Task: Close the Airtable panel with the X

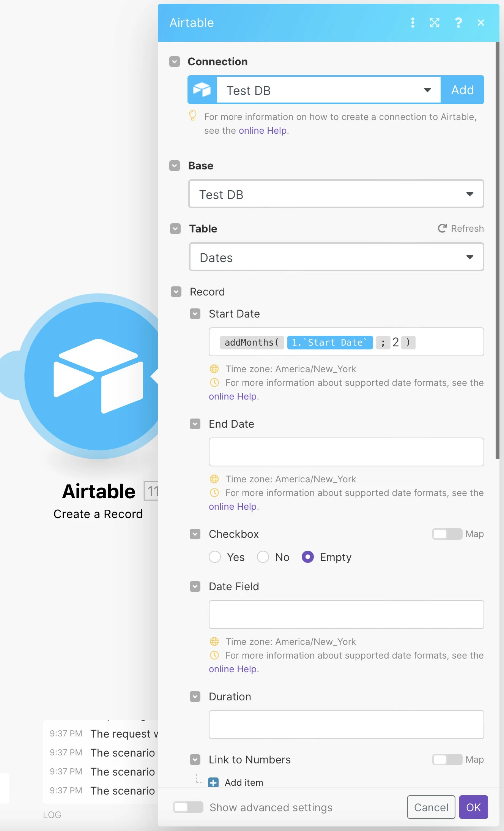Action: coord(481,23)
